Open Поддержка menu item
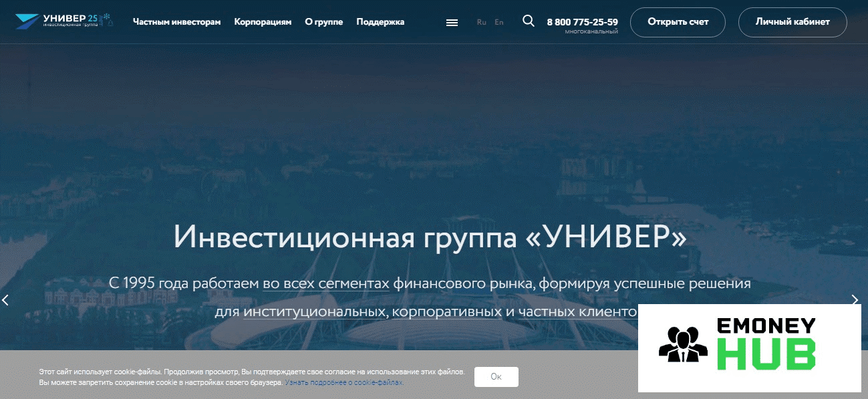The height and width of the screenshot is (399, 868). [380, 22]
